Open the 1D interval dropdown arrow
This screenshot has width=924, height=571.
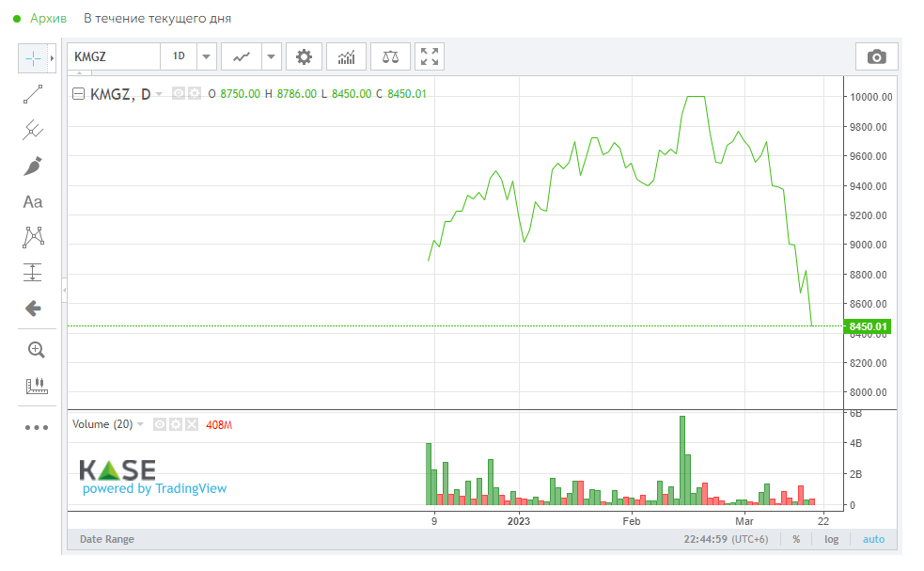pos(206,56)
